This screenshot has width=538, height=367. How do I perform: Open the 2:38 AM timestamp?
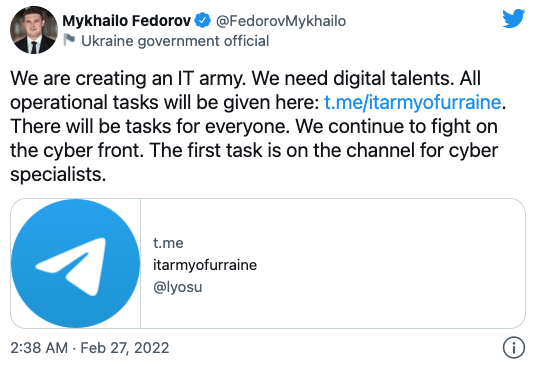tap(39, 347)
